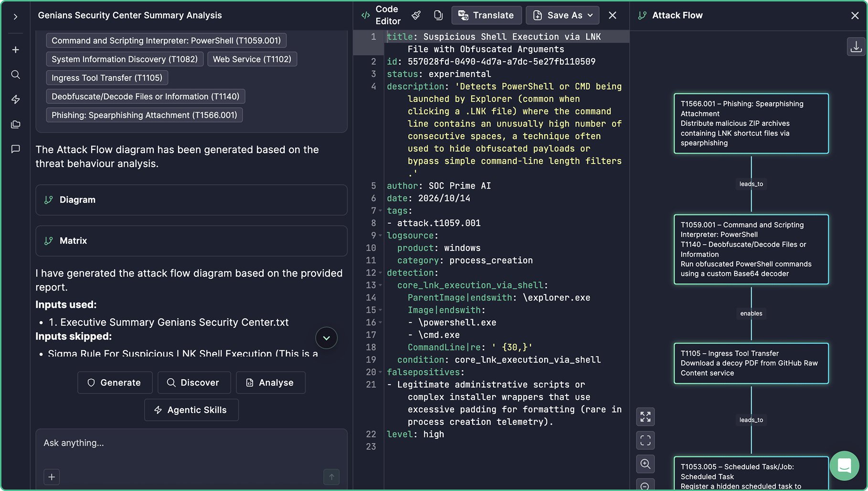Collapse the logsource fold at line 9
Image resolution: width=868 pixels, height=491 pixels.
click(x=381, y=235)
